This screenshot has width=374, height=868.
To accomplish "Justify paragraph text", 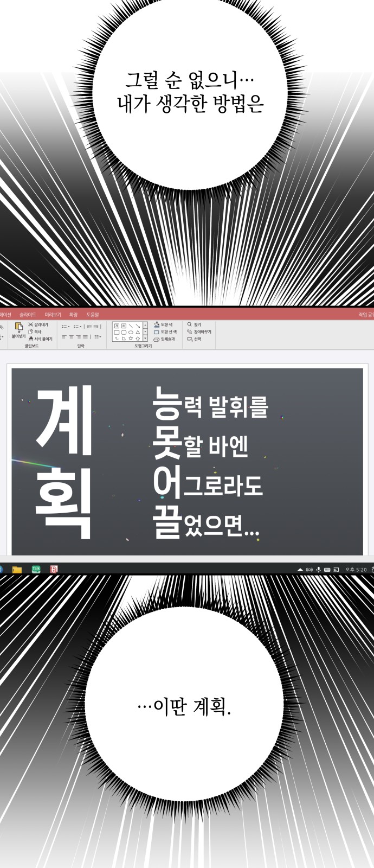I will (86, 337).
